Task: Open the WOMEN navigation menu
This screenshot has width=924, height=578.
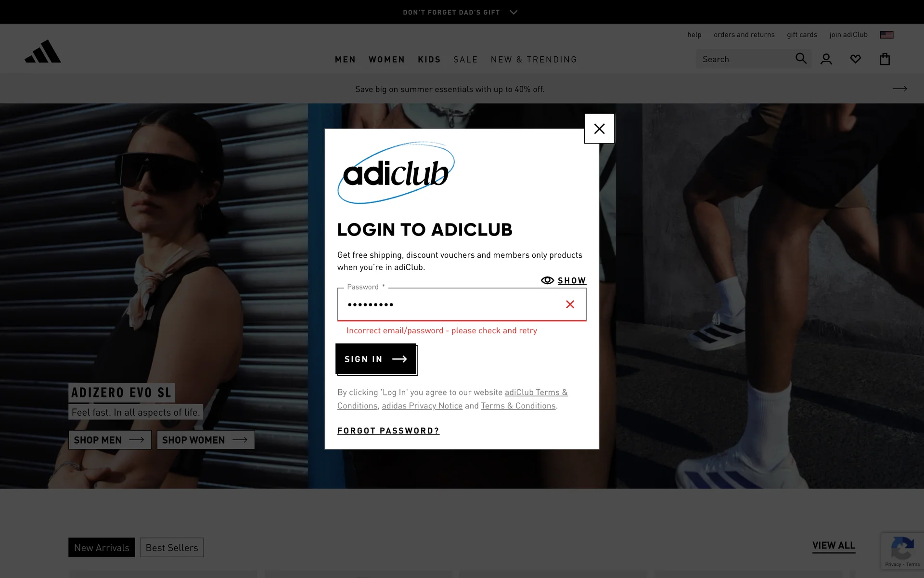Action: coord(386,59)
